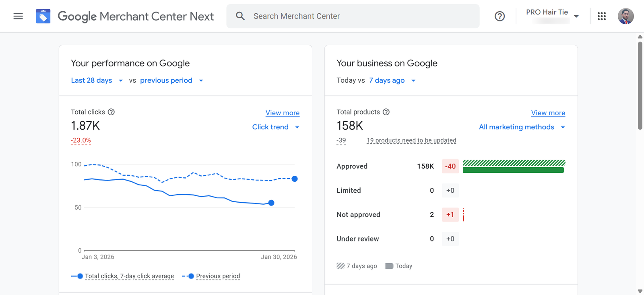Click View more in business card

548,113
